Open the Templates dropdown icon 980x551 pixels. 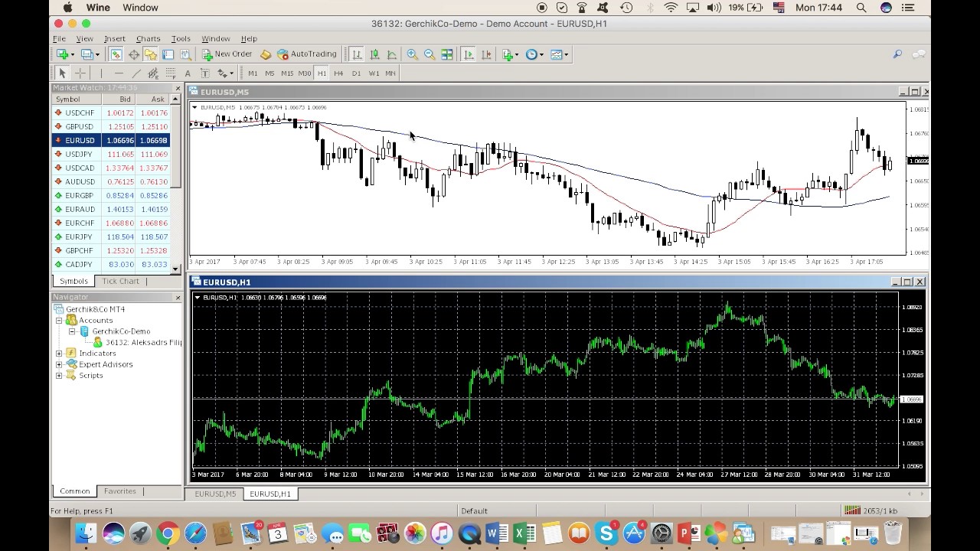pos(559,54)
